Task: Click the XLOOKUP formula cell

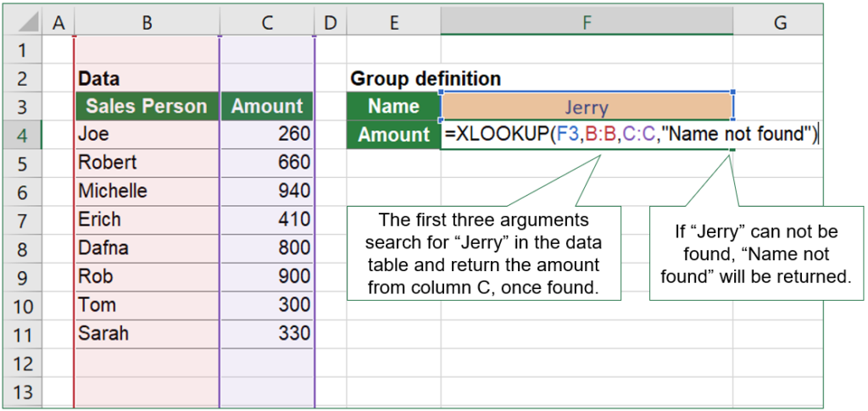Action: [x=587, y=135]
